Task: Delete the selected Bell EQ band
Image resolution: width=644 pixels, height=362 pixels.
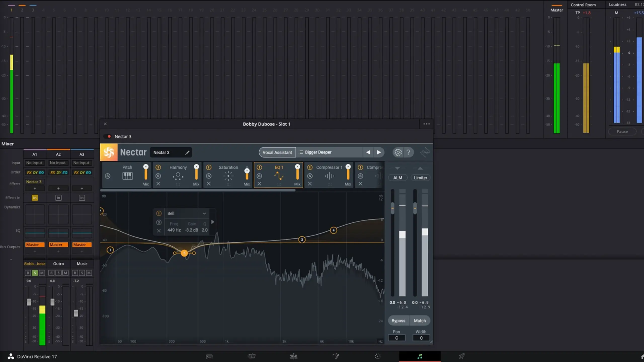Action: [x=159, y=231]
